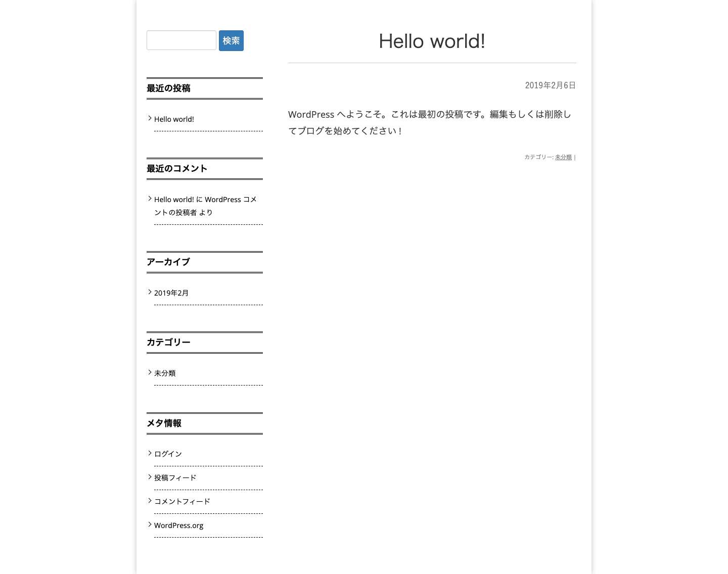728x574 pixels.
Task: Click the chevron next to WordPress.org
Action: [150, 524]
